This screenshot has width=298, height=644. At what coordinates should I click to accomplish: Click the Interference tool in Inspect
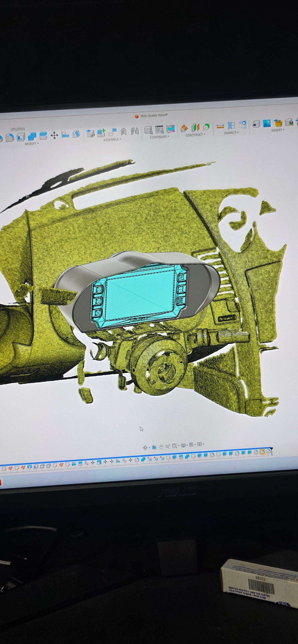[x=231, y=125]
